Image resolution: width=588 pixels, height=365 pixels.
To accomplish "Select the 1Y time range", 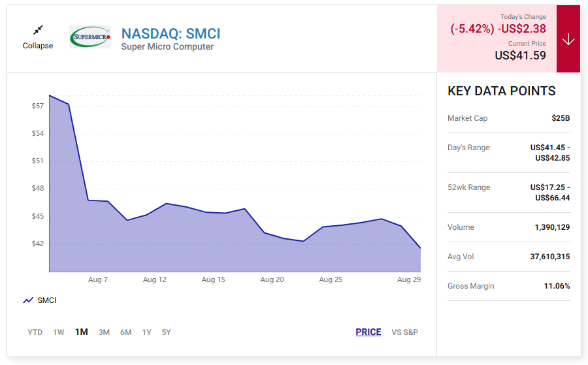I will click(146, 332).
